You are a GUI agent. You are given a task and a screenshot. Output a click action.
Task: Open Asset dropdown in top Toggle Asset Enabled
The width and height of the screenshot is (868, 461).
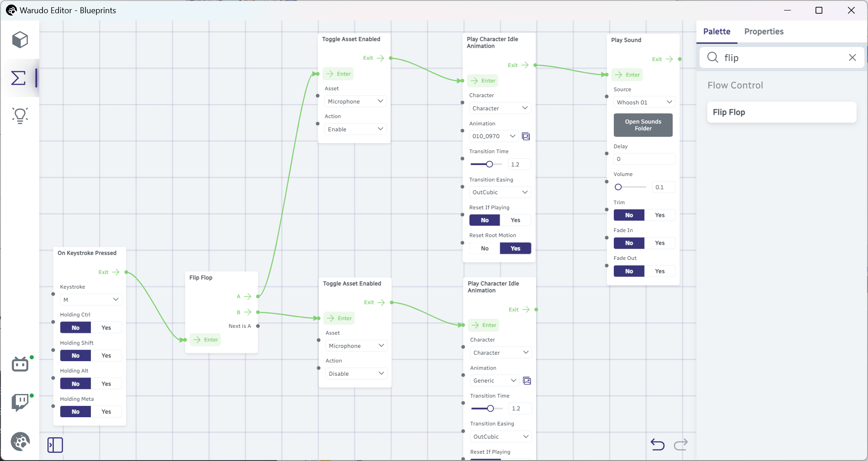(x=356, y=101)
